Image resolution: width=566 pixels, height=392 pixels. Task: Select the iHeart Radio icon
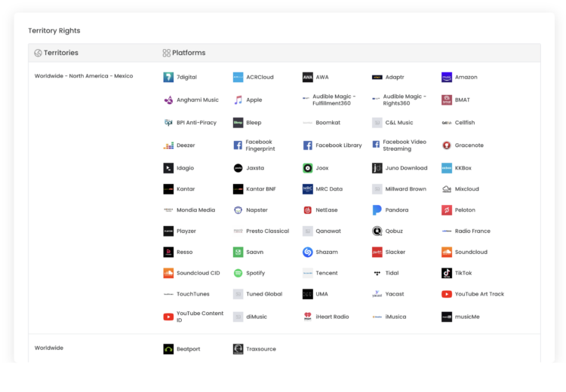[x=308, y=317]
